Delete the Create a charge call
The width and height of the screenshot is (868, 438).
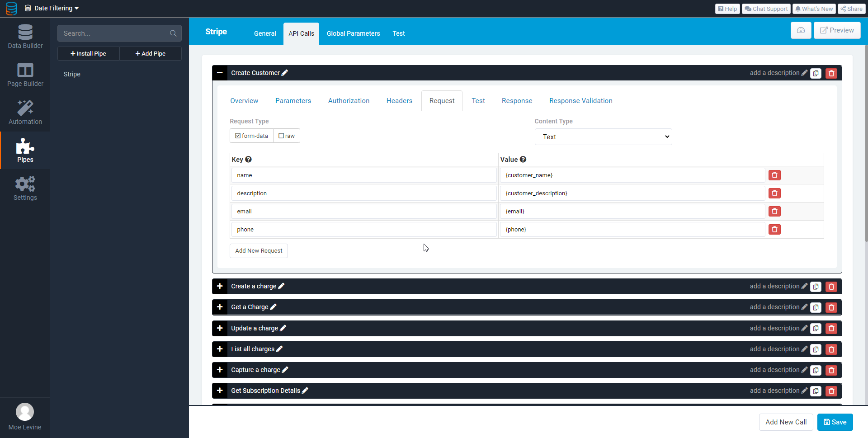click(x=831, y=287)
